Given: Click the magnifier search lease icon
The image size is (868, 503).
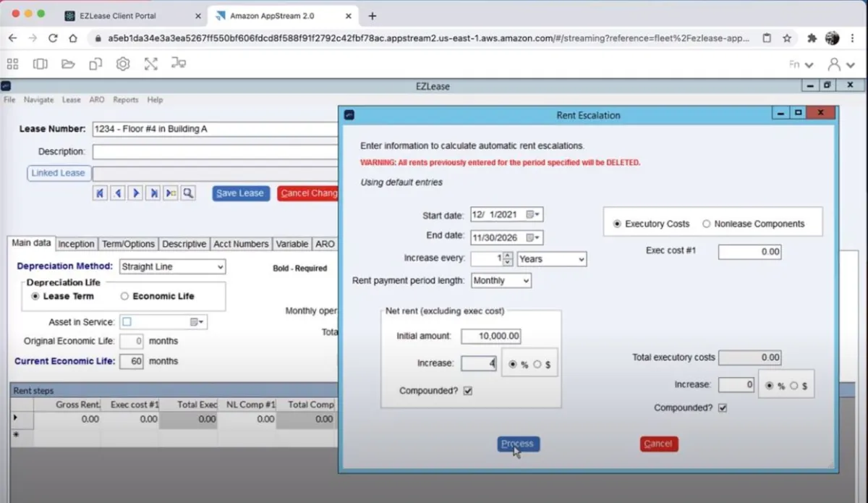Looking at the screenshot, I should tap(187, 193).
